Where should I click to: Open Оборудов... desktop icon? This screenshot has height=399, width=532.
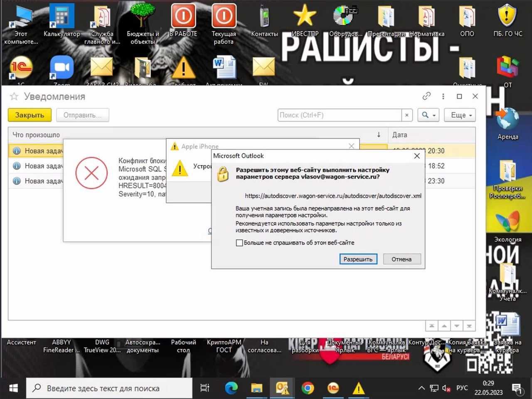pos(346,21)
